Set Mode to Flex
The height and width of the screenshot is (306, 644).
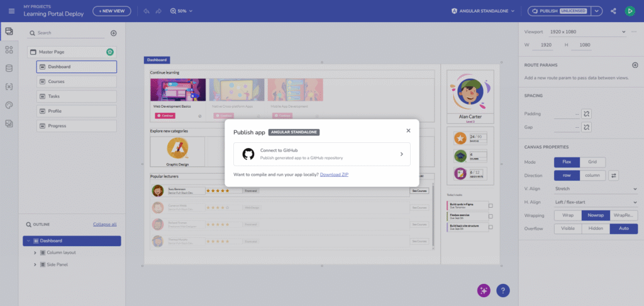click(x=567, y=162)
